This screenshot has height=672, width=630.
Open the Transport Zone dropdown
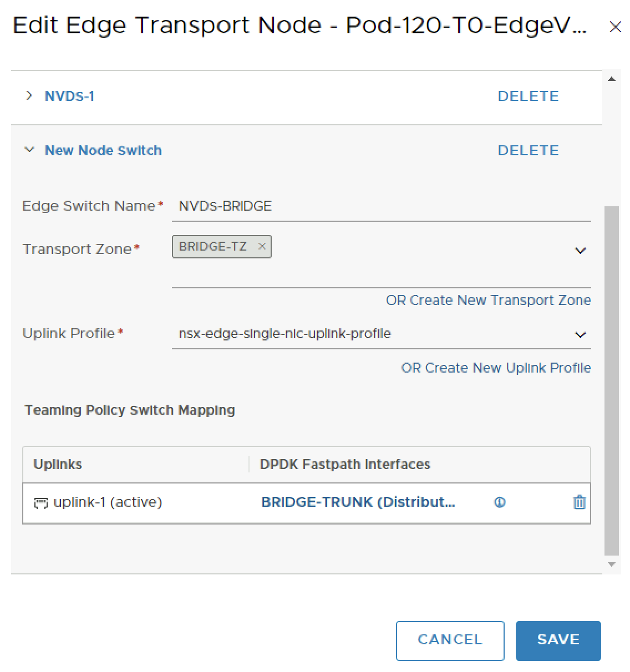580,251
